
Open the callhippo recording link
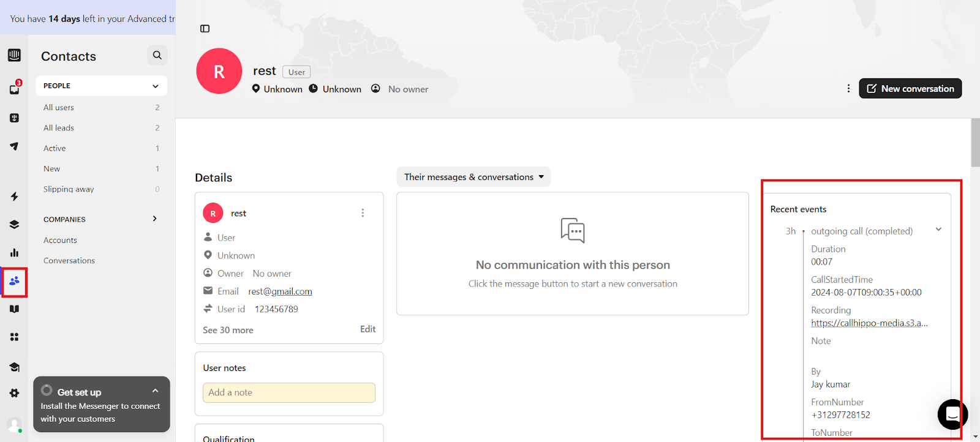point(869,323)
